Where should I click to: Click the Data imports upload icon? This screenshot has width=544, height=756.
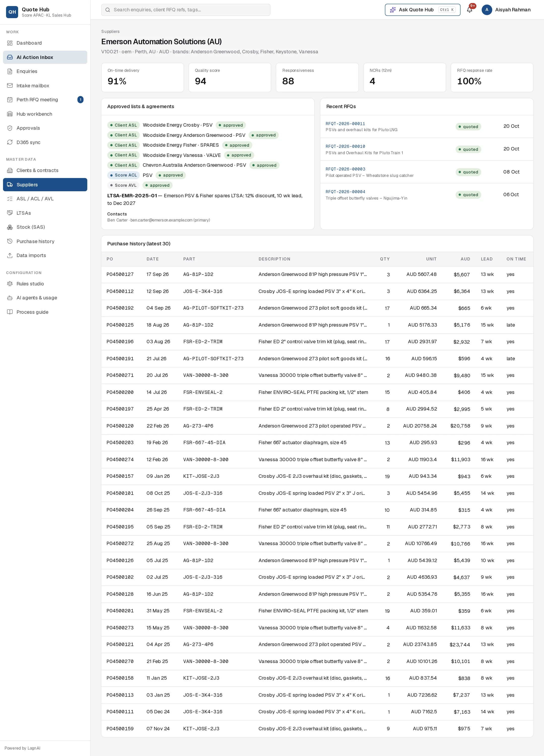(10, 255)
